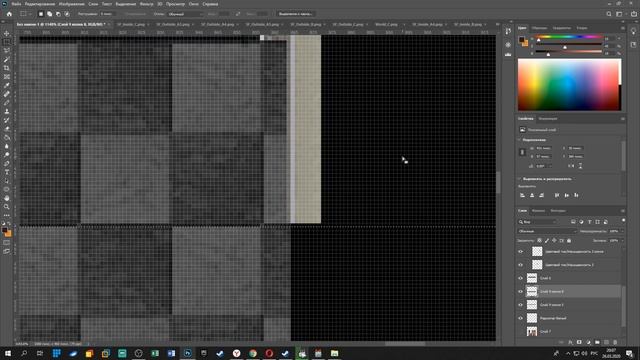
Task: Toggle visibility of second Hue/Saturation layer
Action: [x=520, y=265]
